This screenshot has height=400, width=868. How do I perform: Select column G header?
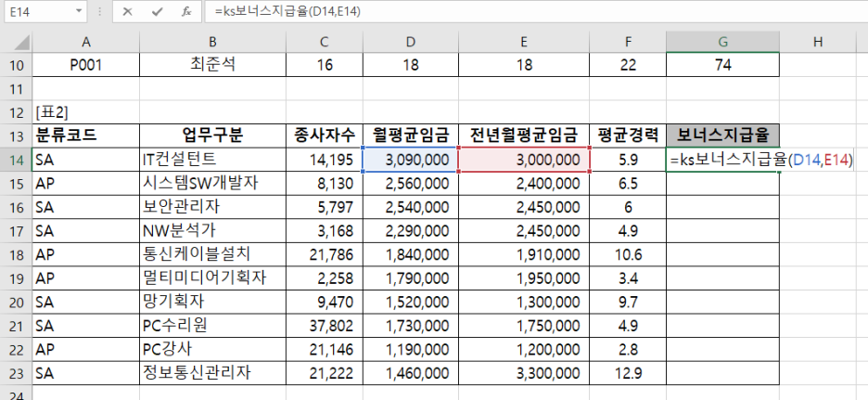pyautogui.click(x=723, y=42)
